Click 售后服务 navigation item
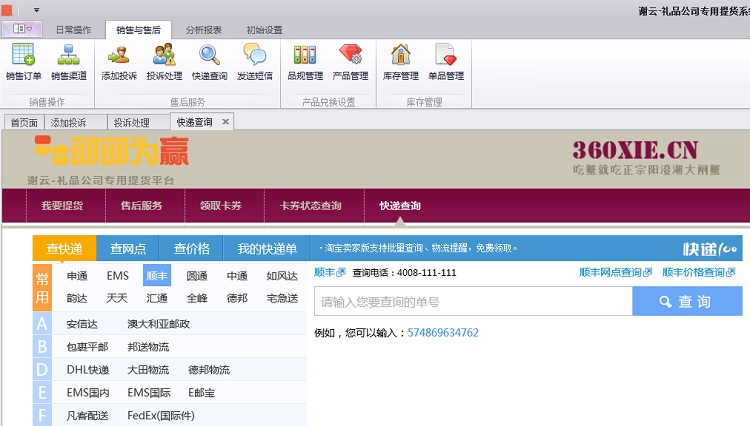Viewport: 750px width, 426px height. pyautogui.click(x=142, y=206)
